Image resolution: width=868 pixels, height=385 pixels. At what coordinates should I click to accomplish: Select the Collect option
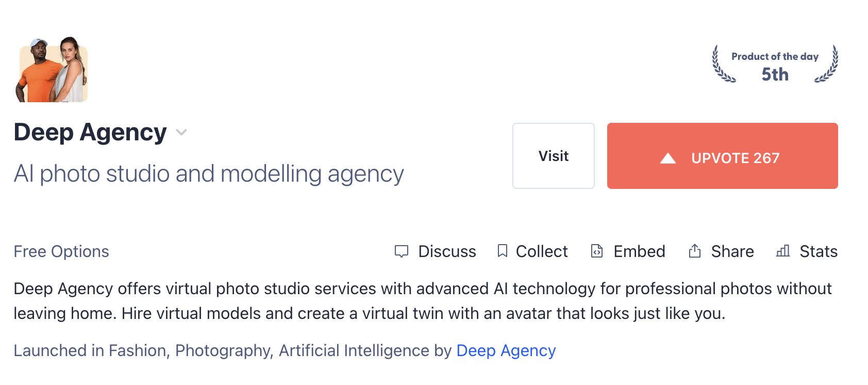tap(532, 251)
